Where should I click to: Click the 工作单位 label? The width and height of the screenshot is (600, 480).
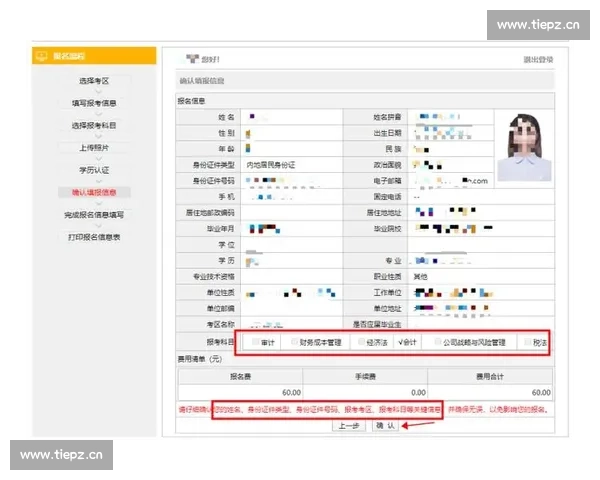tap(387, 292)
